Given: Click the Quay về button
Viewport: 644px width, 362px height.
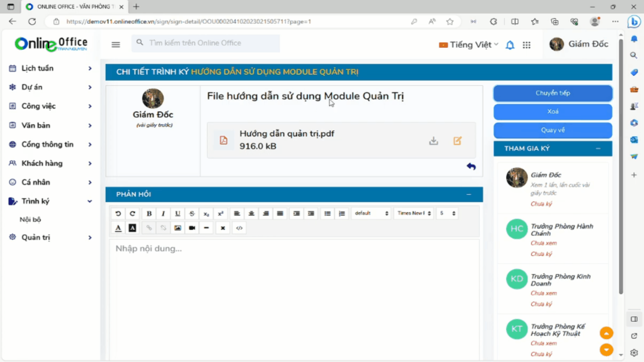Looking at the screenshot, I should (552, 130).
